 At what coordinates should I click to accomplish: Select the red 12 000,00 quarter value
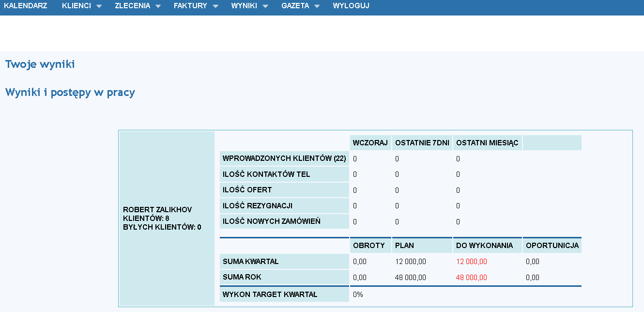[x=471, y=262]
